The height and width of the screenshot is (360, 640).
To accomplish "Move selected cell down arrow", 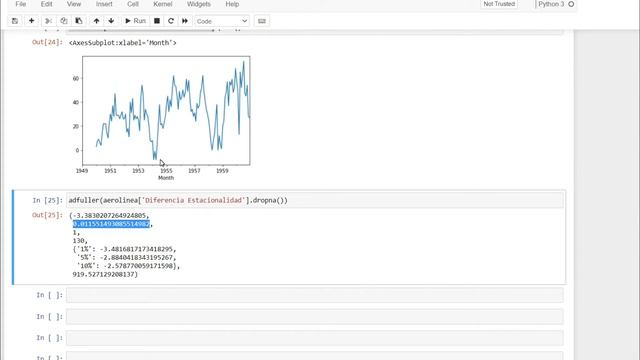I will click(x=111, y=21).
